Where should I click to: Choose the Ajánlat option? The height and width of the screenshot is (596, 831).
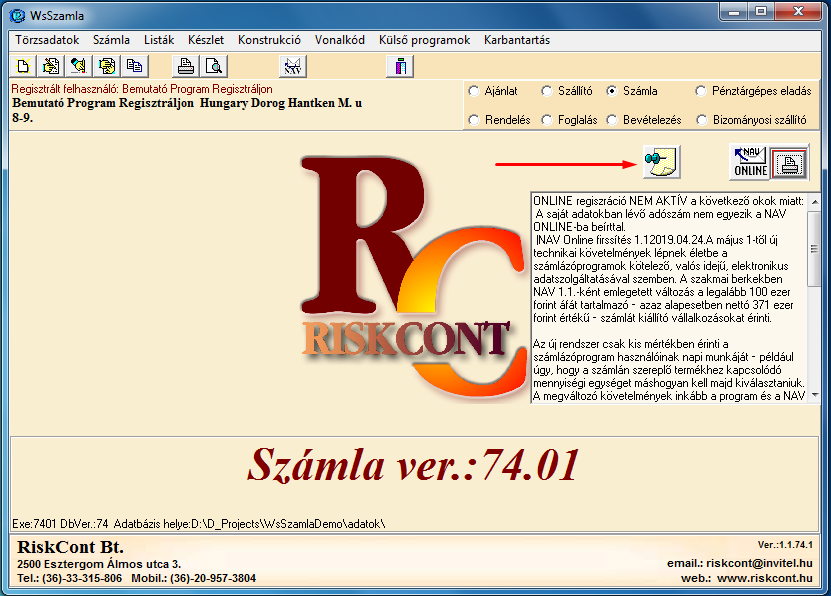tap(474, 90)
